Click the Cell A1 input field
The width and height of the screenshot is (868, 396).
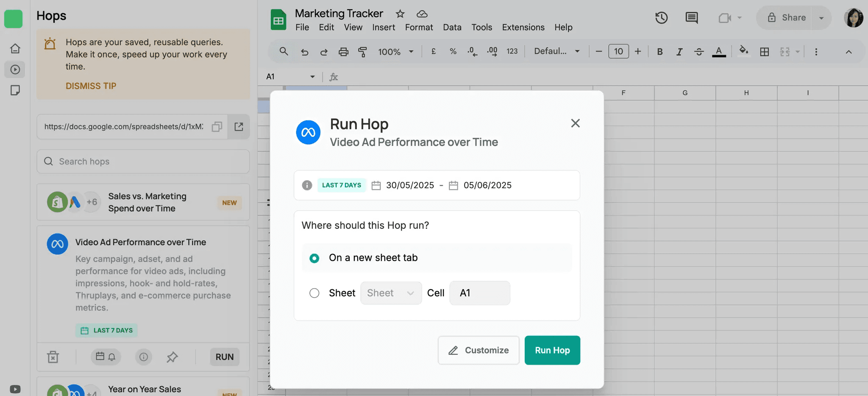coord(480,293)
